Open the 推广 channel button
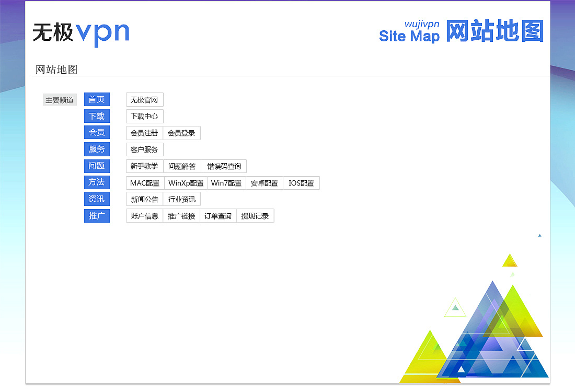Image resolution: width=575 pixels, height=392 pixels. tap(97, 215)
